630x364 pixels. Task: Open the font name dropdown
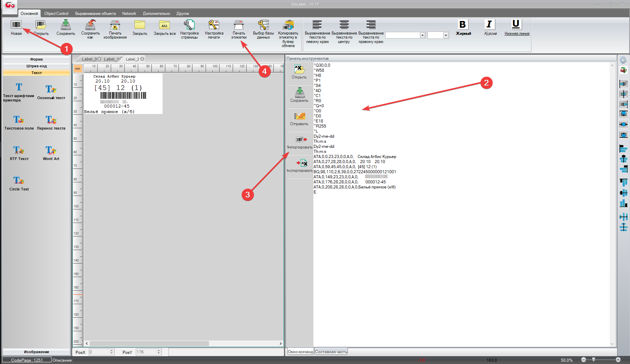(x=422, y=35)
